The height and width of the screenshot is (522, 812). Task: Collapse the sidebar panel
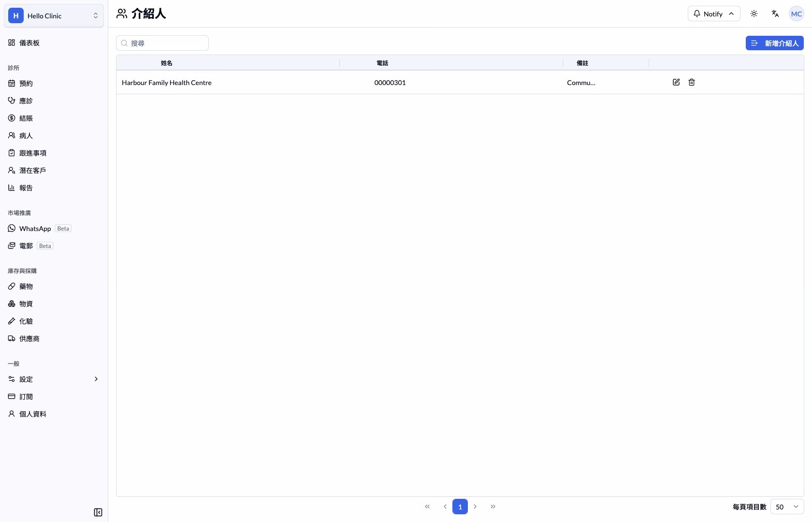[98, 512]
